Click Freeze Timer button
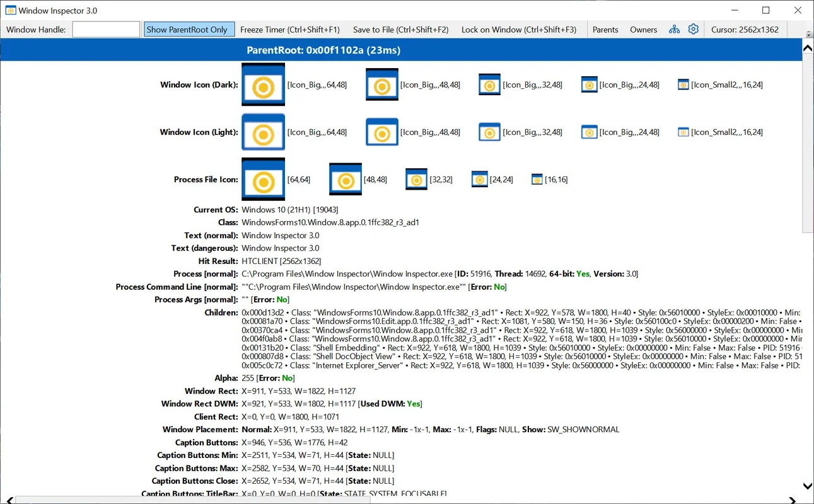 point(290,30)
